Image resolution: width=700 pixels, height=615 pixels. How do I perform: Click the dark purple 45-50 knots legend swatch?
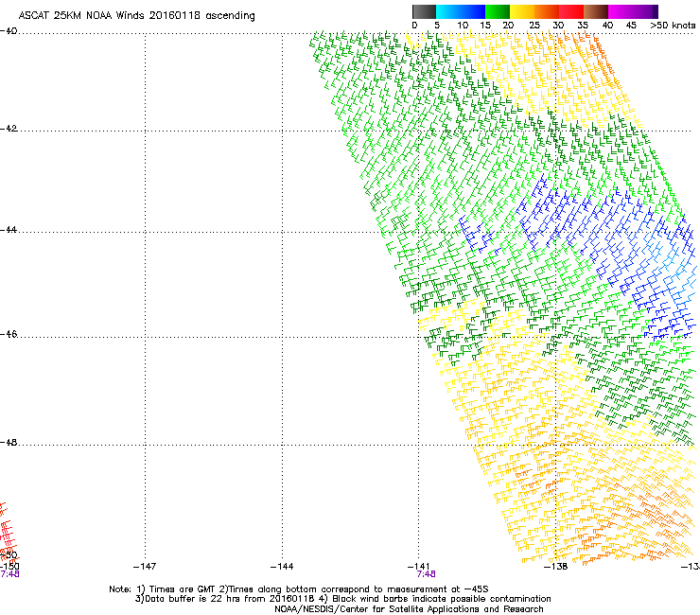645,11
